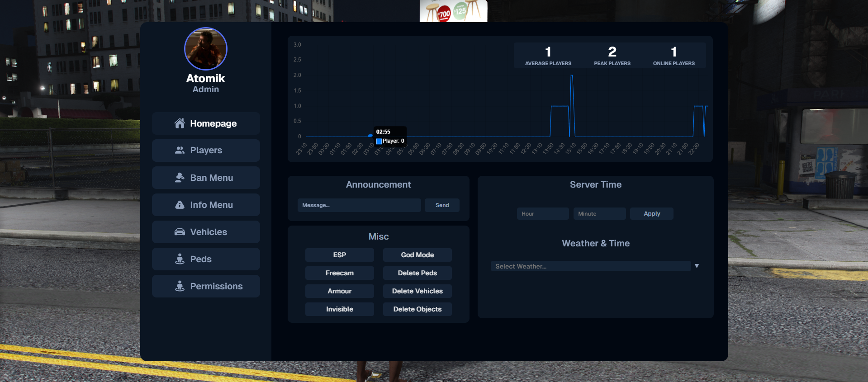Image resolution: width=868 pixels, height=382 pixels.
Task: Click the 02:55 data point on chart
Action: tap(370, 136)
